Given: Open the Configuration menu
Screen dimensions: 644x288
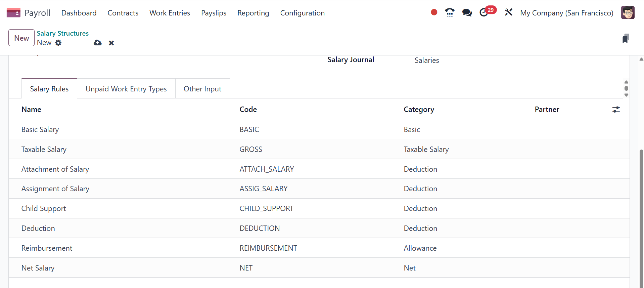Looking at the screenshot, I should tap(302, 13).
